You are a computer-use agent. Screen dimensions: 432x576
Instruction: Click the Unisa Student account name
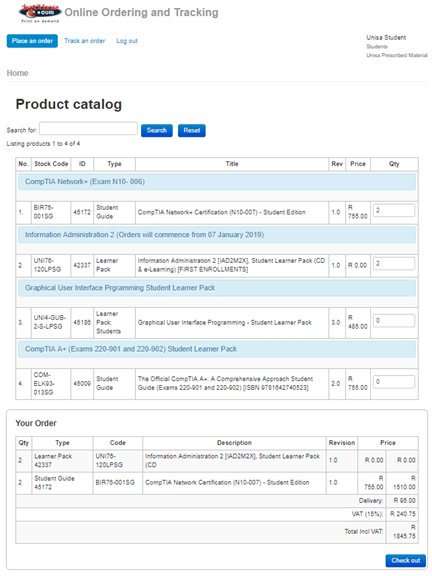386,37
